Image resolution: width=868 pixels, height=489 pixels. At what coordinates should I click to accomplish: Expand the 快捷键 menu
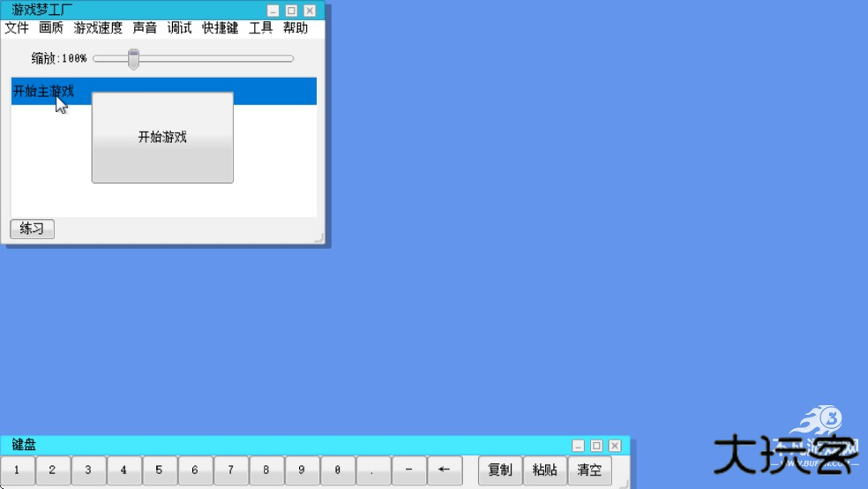click(x=220, y=28)
